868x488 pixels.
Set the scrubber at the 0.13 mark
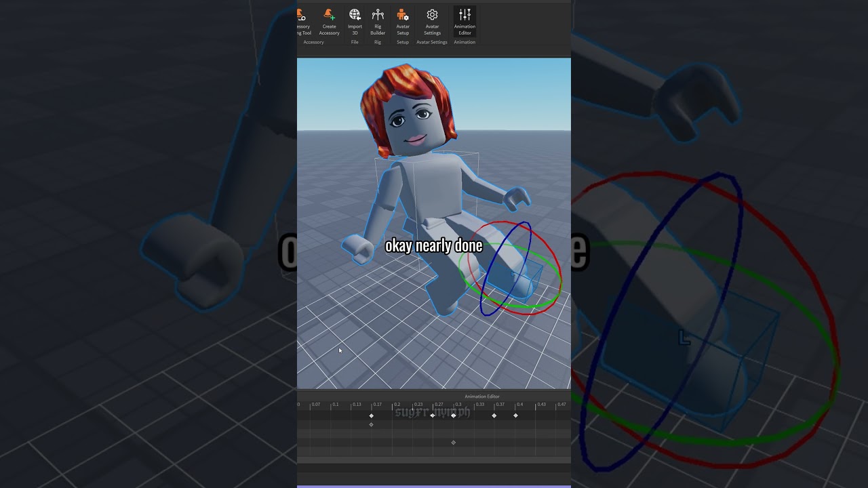pos(357,405)
